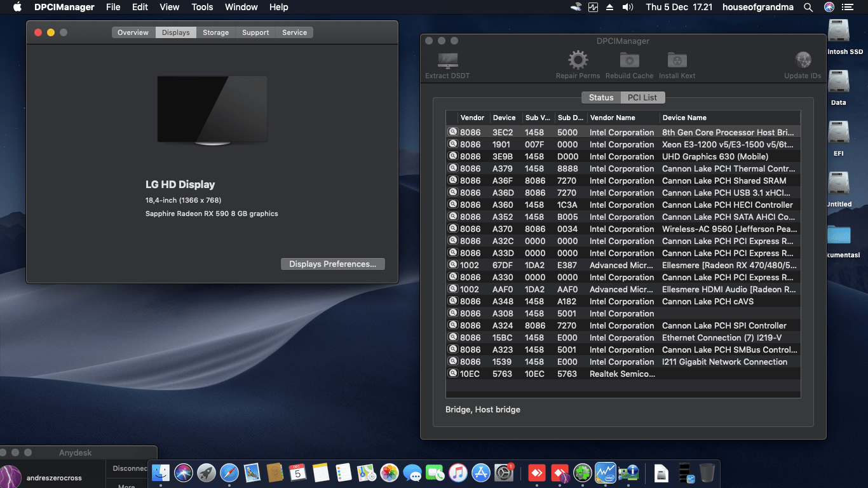Switch to Status tab in DPCIManager
Image resolution: width=868 pixels, height=488 pixels.
(601, 97)
